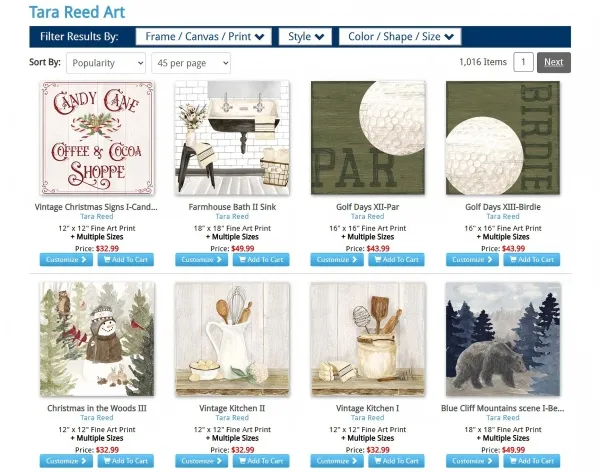Open the Popularity sort dropdown

tap(106, 63)
